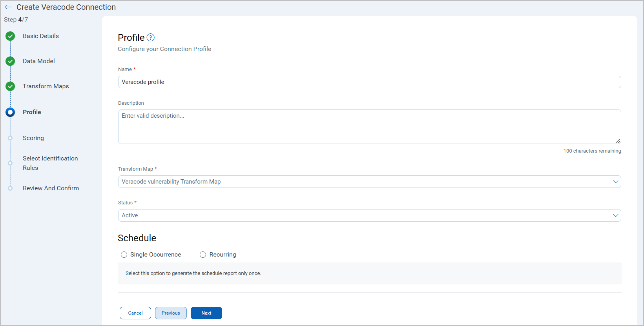Click the Scoring step dot
The height and width of the screenshot is (326, 644).
(x=10, y=138)
